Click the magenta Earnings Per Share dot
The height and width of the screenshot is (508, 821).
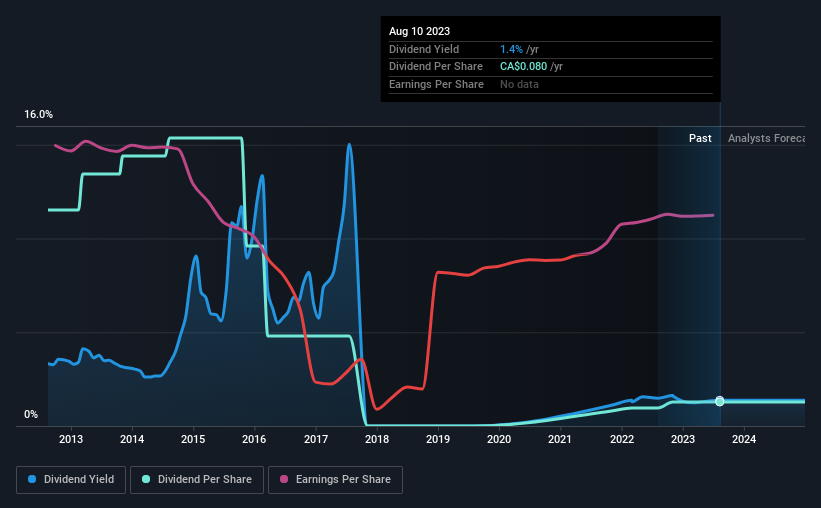click(284, 479)
